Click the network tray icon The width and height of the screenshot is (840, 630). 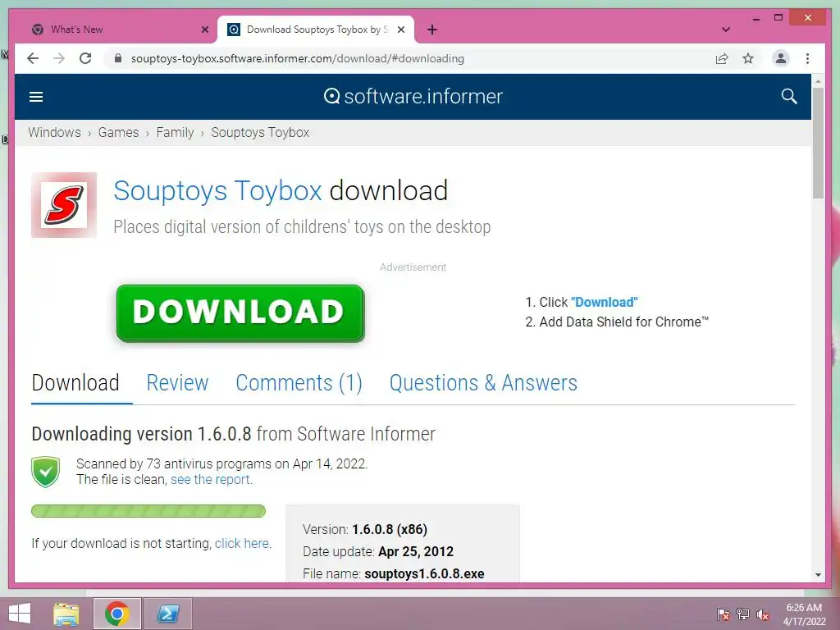point(743,614)
